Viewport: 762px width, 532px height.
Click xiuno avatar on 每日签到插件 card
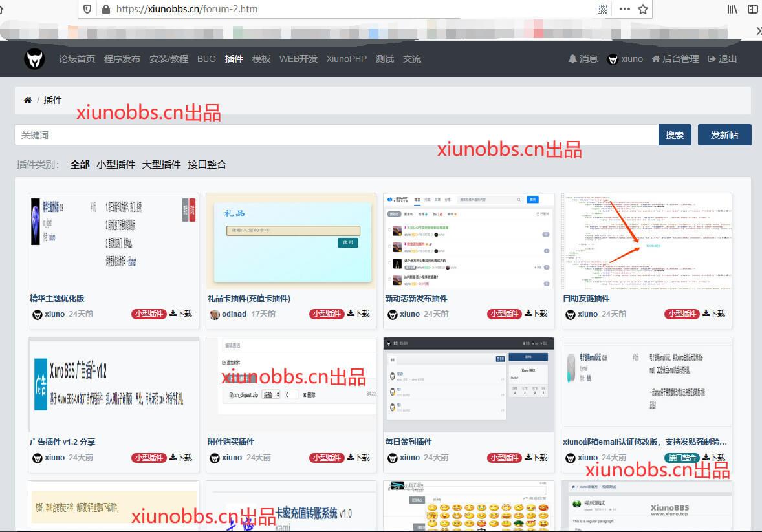tap(392, 458)
